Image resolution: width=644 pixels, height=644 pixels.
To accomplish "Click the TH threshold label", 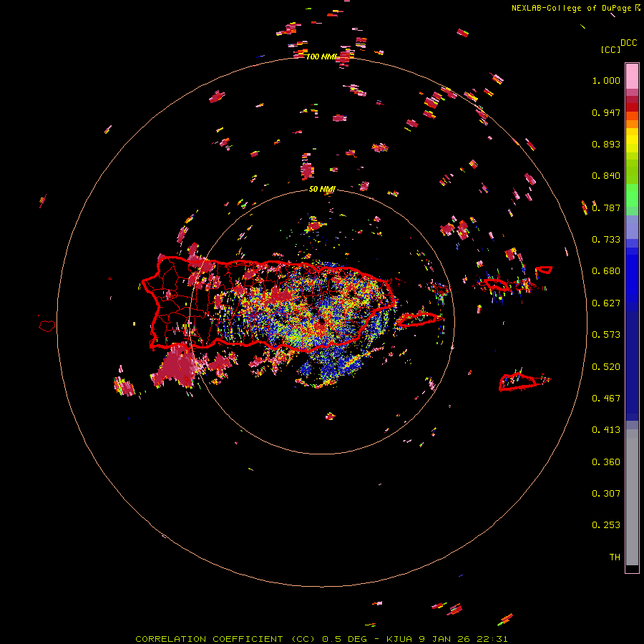I will point(615,557).
